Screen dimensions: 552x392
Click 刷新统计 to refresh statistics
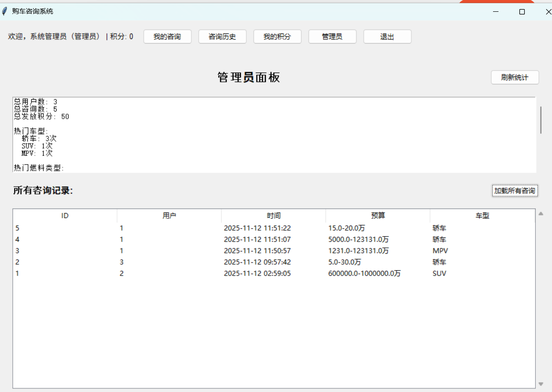coord(515,77)
